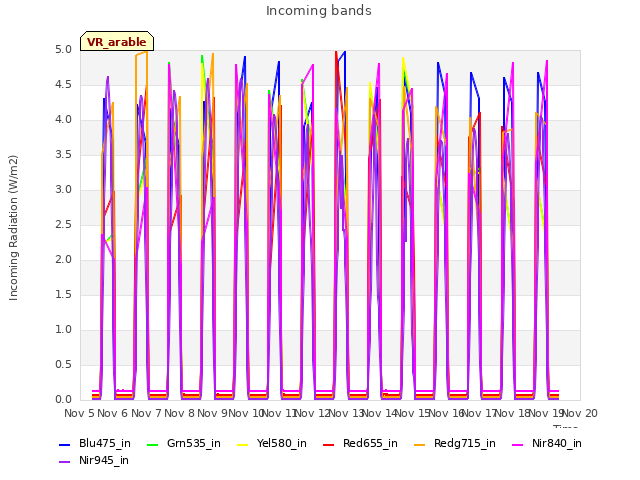Select the Nir945_in legend label
640x480 pixels.
coord(104,461)
